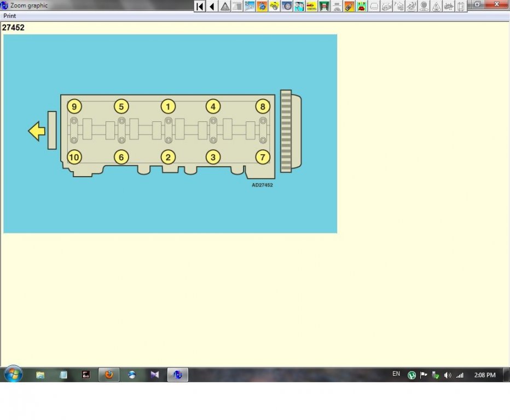Click bolt number 10 in the diagram
This screenshot has height=420, width=510.
tap(74, 157)
